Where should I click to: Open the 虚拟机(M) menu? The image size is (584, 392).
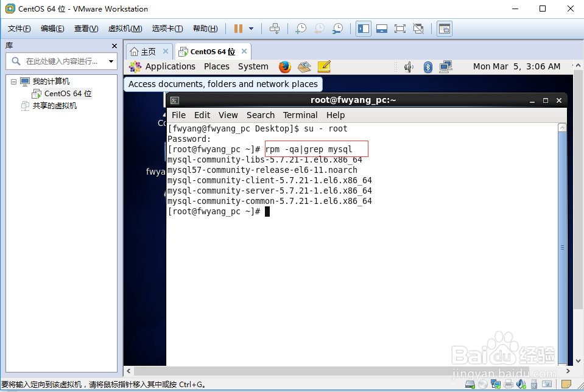point(125,29)
